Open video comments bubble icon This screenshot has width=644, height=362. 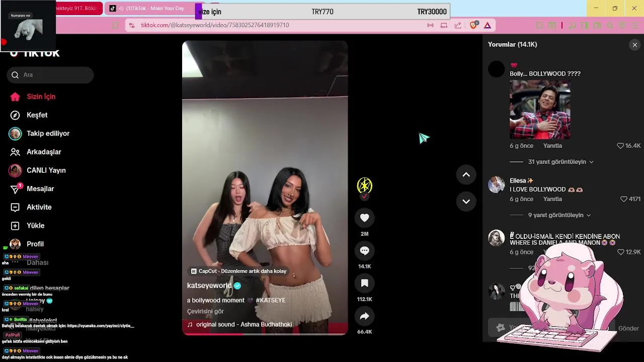[365, 250]
